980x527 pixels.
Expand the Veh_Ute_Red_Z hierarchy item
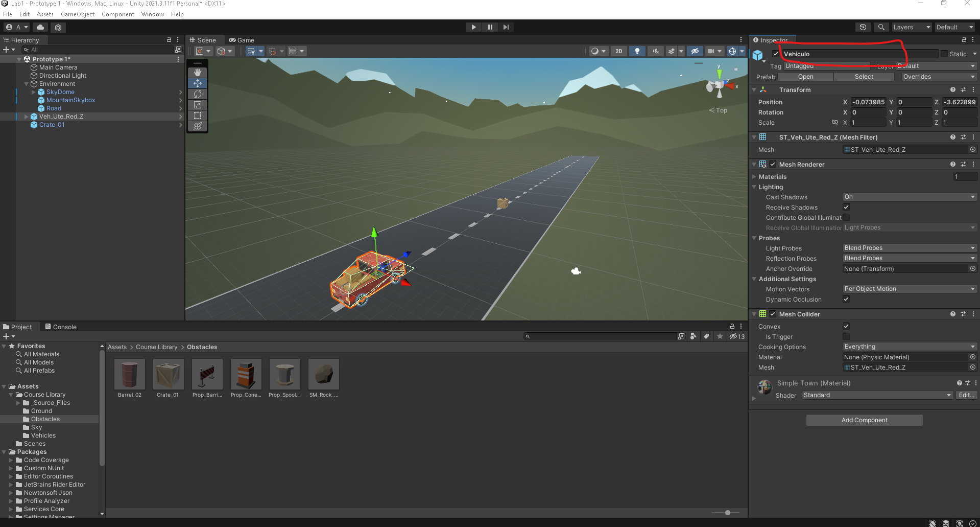point(27,117)
